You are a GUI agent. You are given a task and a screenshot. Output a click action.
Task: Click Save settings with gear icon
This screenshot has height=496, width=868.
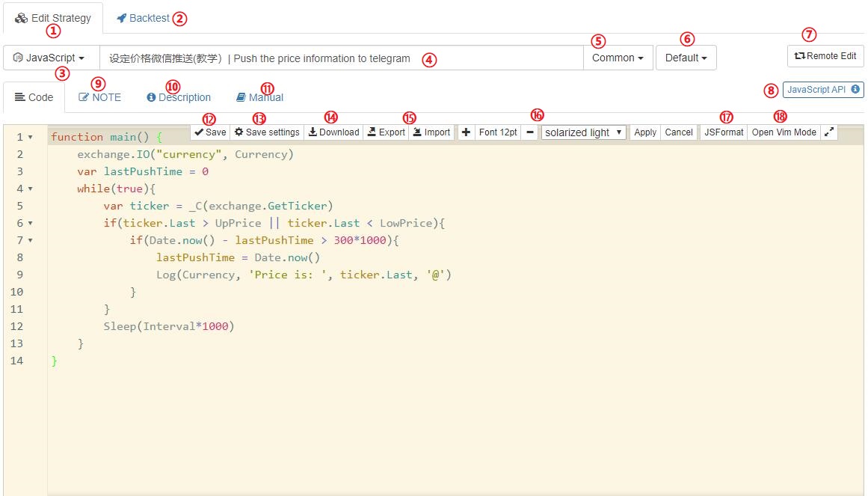[267, 132]
